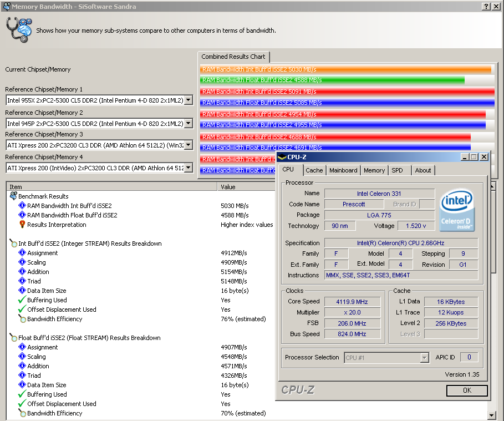Click the Results Interpretation lightbulb icon
The height and width of the screenshot is (421, 504).
22,225
